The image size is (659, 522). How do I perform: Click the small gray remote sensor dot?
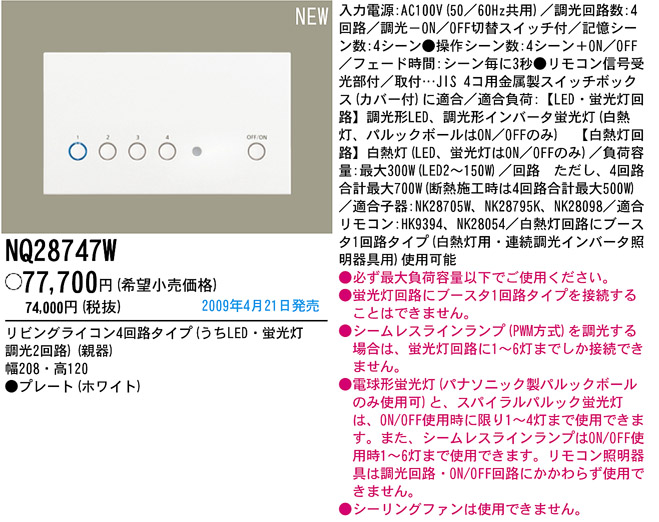[x=197, y=153]
